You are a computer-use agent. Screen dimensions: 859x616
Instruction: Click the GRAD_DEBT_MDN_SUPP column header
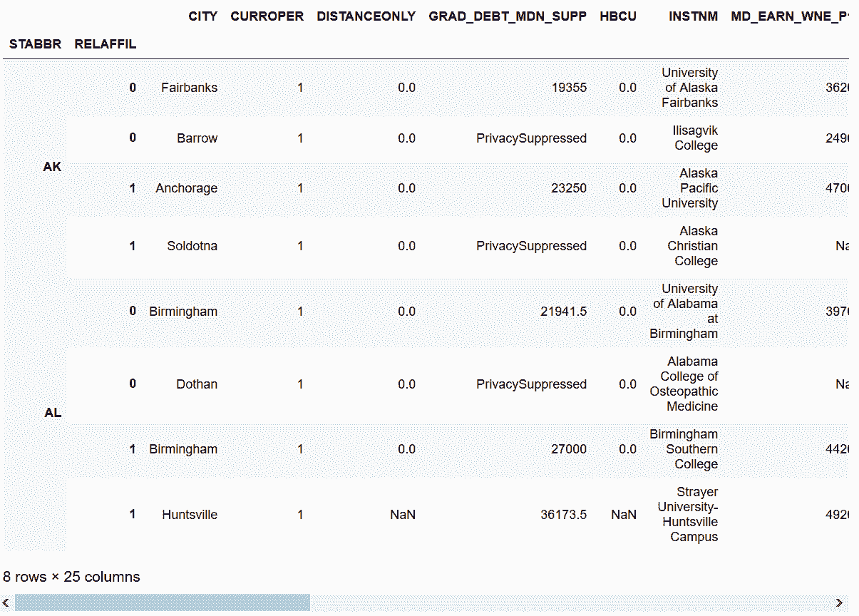508,16
